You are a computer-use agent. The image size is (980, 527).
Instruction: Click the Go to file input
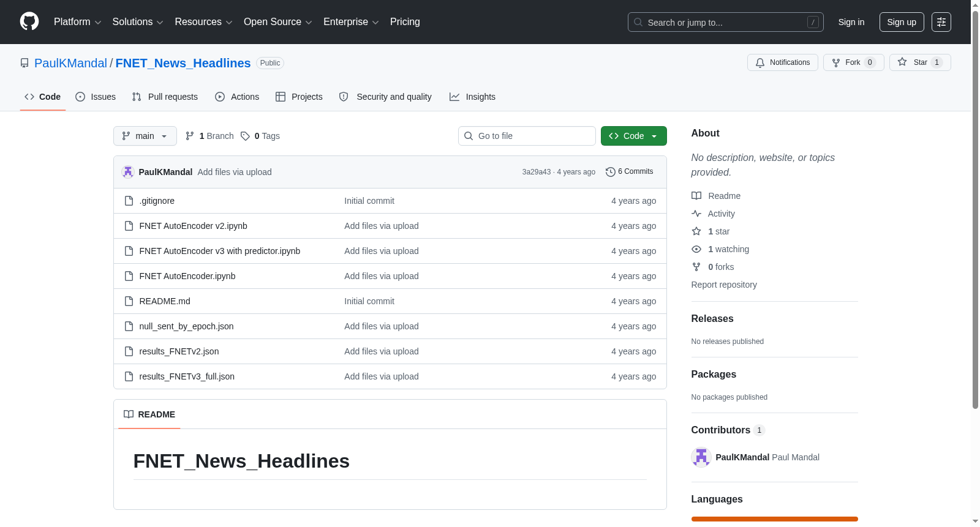pos(527,136)
